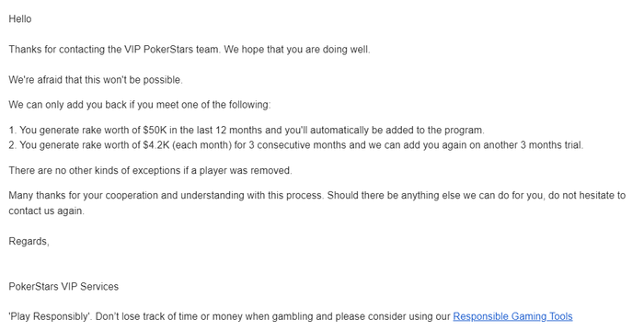Click the 'contact us again.' line
This screenshot has height=331, width=644.
(x=46, y=211)
